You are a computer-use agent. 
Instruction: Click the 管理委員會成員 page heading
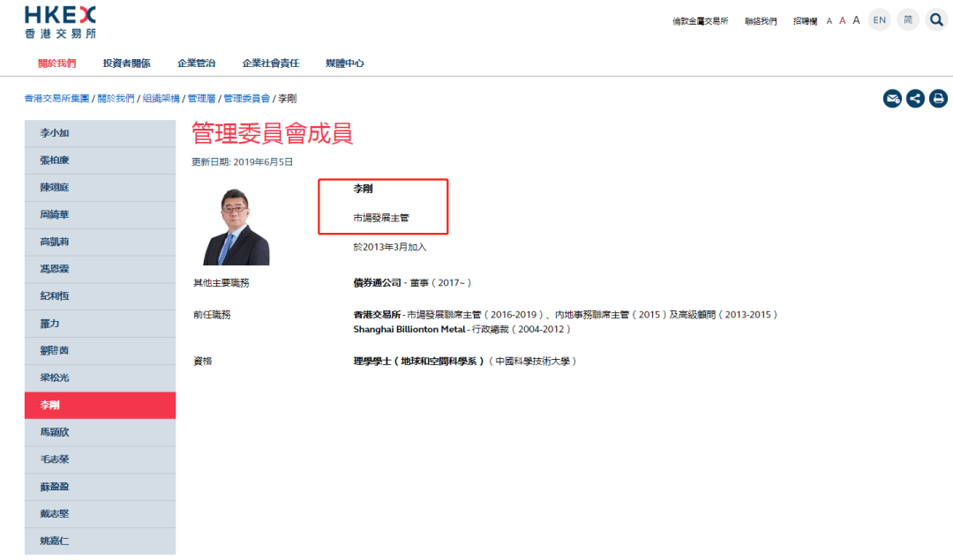[x=273, y=133]
